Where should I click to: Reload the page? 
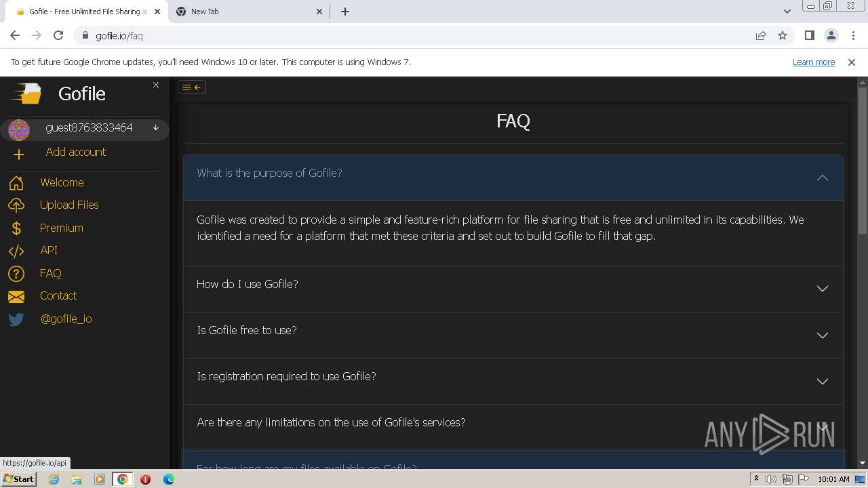pos(58,35)
